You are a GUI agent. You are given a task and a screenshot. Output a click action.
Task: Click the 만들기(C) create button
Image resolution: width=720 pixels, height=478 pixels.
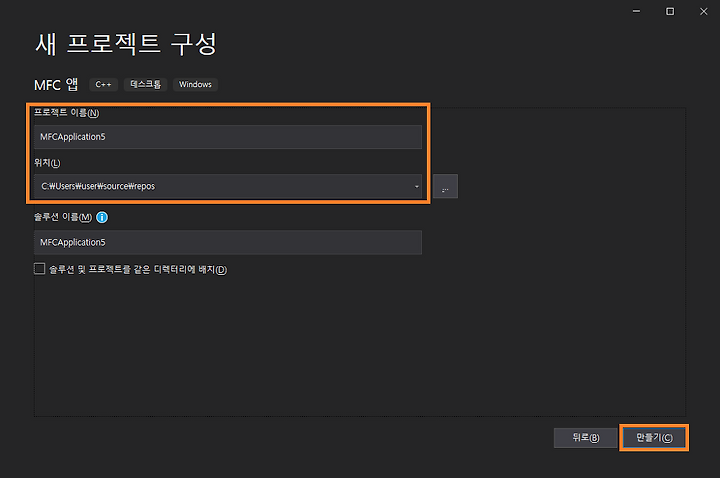[x=654, y=438]
